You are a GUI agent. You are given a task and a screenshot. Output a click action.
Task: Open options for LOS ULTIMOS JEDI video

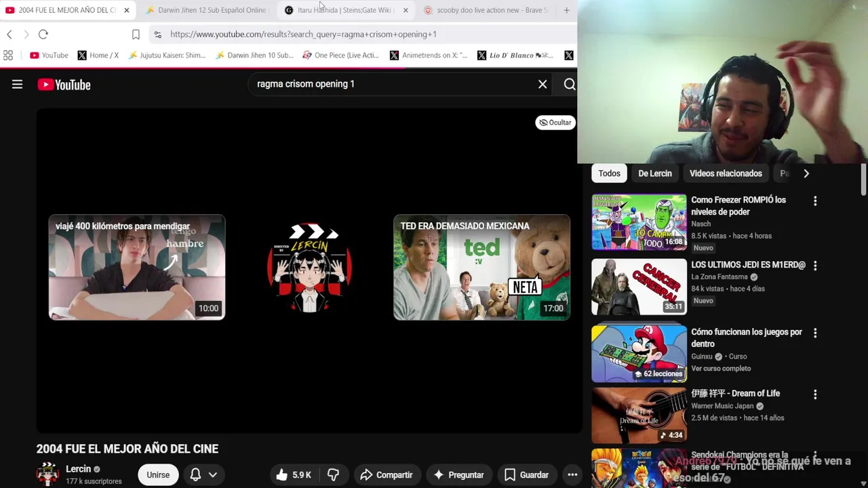coord(815,266)
